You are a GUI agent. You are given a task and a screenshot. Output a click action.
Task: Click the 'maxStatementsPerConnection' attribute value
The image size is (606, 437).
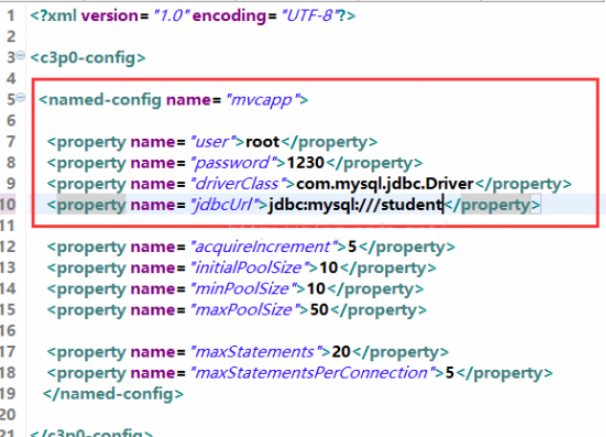pyautogui.click(x=311, y=372)
